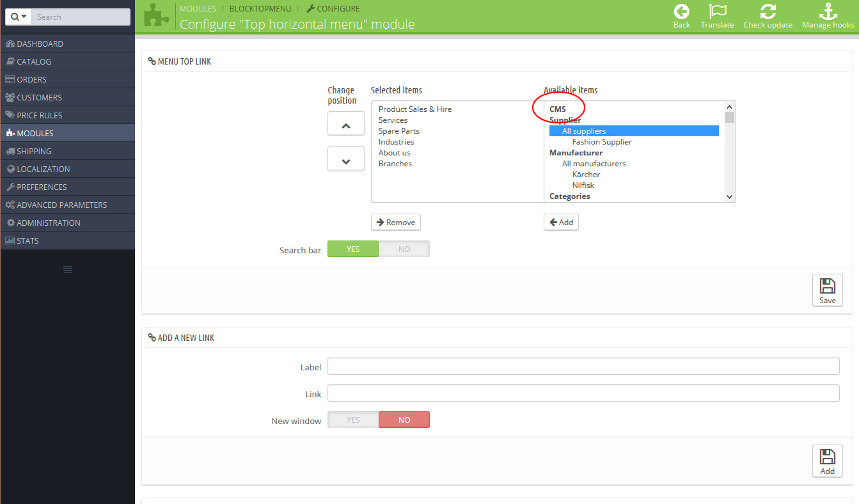Click the Link input field
859x504 pixels.
(x=583, y=393)
